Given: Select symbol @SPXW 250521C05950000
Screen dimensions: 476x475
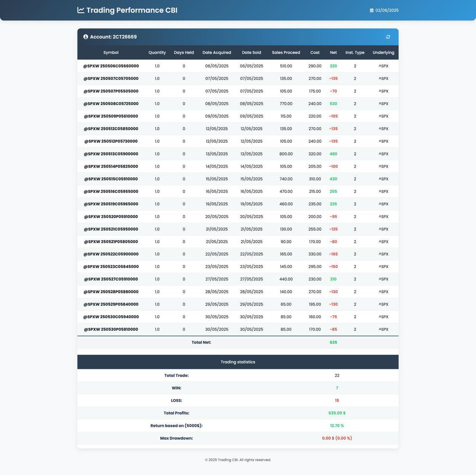Looking at the screenshot, I should (111, 229).
